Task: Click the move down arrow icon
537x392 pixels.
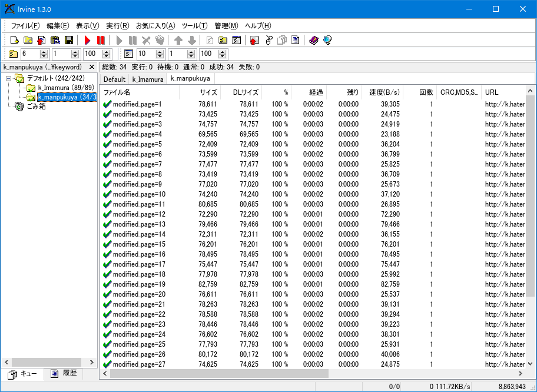Action: click(x=192, y=41)
